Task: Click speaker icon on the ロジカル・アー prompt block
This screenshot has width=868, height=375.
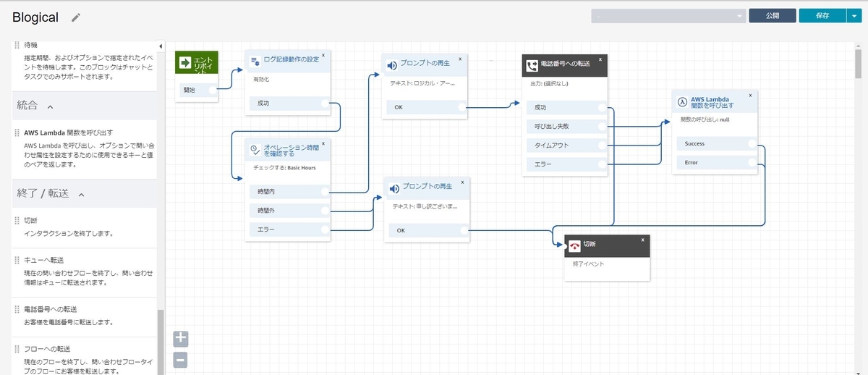Action: (392, 65)
